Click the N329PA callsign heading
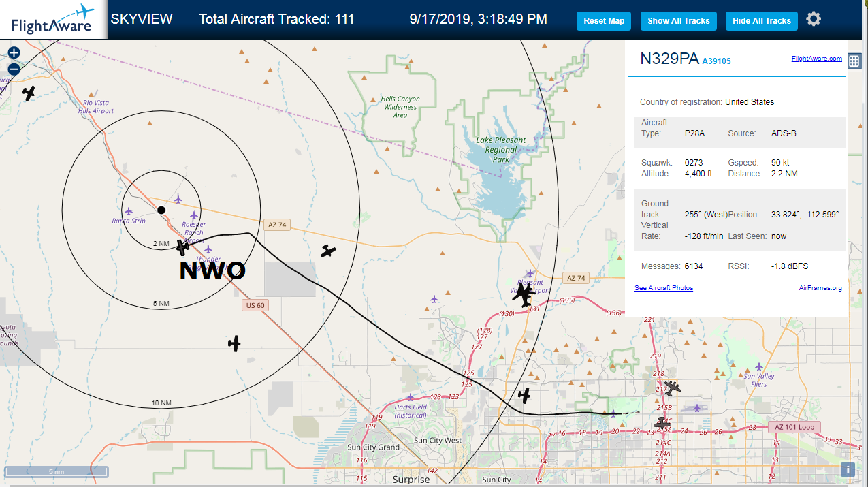This screenshot has height=487, width=868. [x=669, y=59]
